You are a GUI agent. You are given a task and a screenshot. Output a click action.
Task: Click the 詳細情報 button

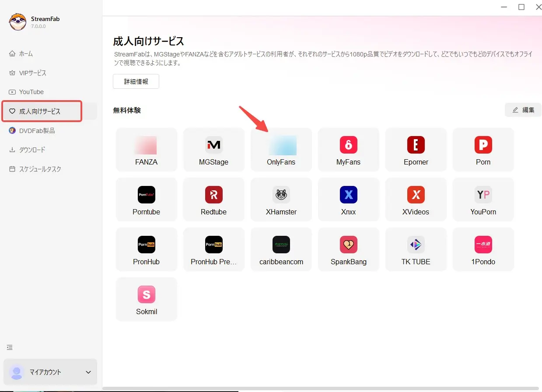pyautogui.click(x=136, y=81)
